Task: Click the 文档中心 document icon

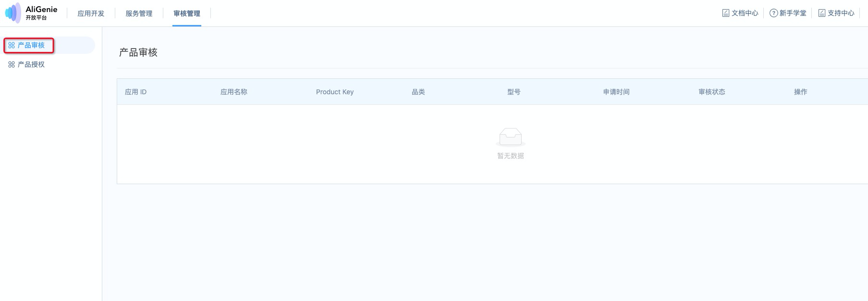Action: click(726, 13)
